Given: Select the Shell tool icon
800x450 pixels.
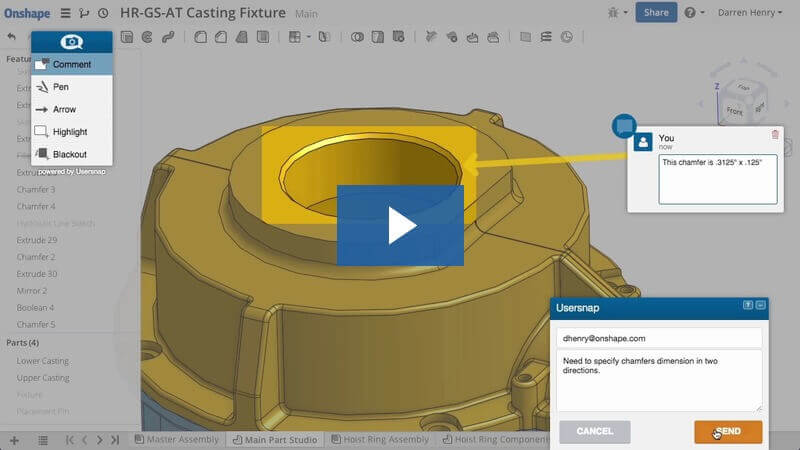Looking at the screenshot, I should 263,37.
